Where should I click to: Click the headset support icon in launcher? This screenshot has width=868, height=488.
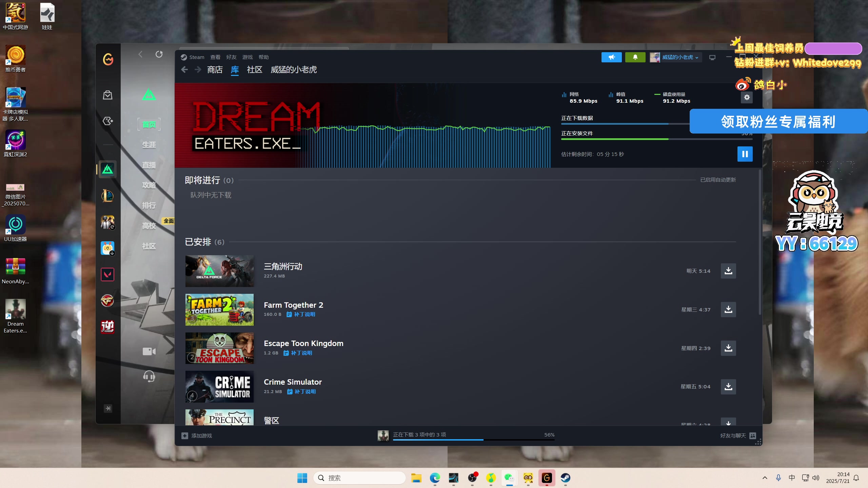149,377
